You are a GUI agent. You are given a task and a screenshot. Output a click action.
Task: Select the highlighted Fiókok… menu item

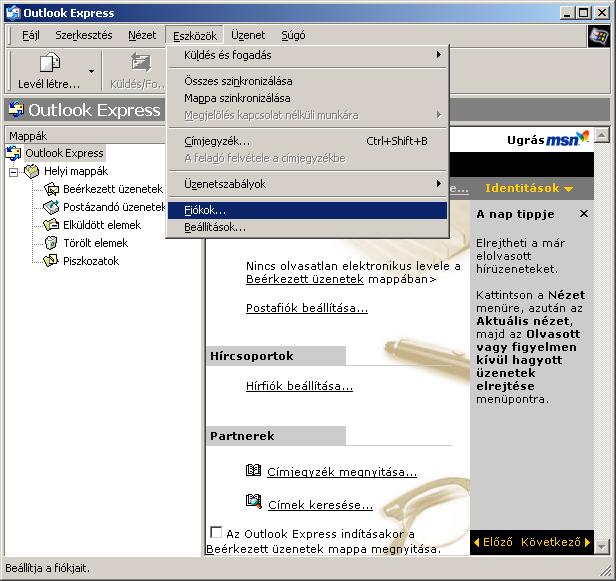(308, 210)
